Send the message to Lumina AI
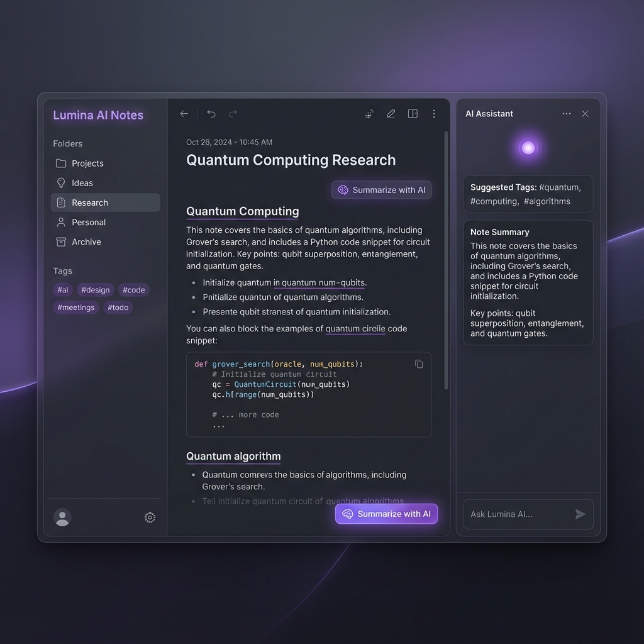Image resolution: width=644 pixels, height=644 pixels. (x=580, y=514)
